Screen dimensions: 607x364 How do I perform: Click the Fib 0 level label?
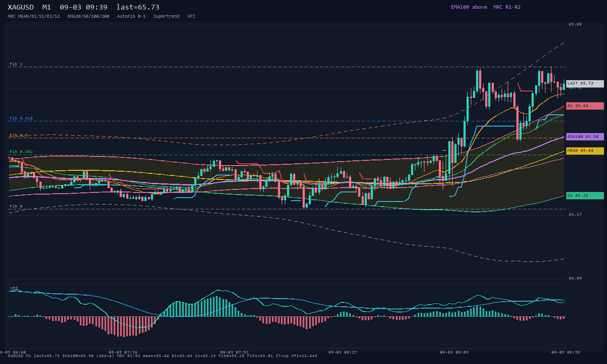pos(16,206)
